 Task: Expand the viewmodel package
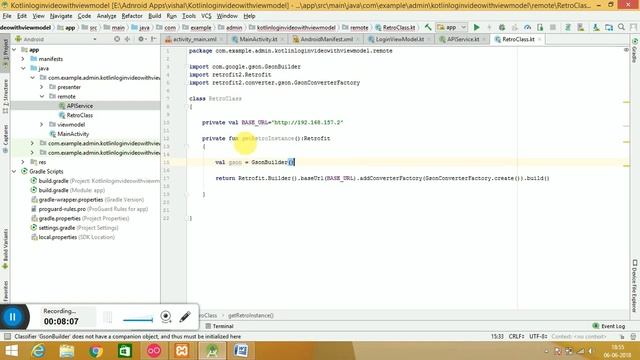click(x=42, y=125)
